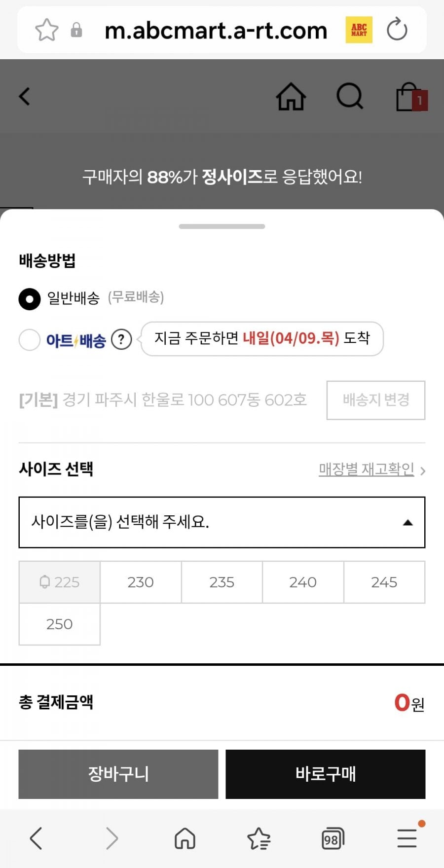This screenshot has width=444, height=868.
Task: Open the browser bookmarks list icon
Action: 259,838
